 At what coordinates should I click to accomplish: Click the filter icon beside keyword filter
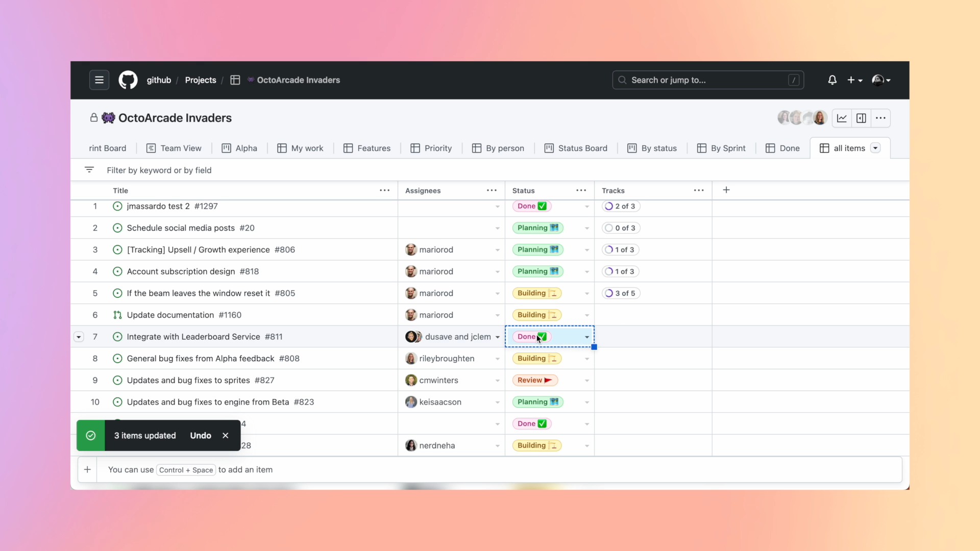click(x=89, y=170)
